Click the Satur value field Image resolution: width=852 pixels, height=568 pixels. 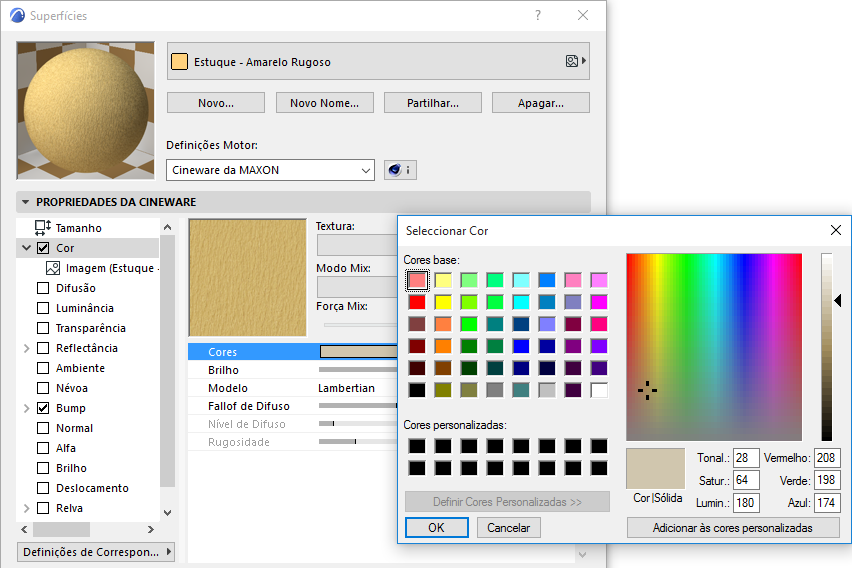pyautogui.click(x=746, y=480)
